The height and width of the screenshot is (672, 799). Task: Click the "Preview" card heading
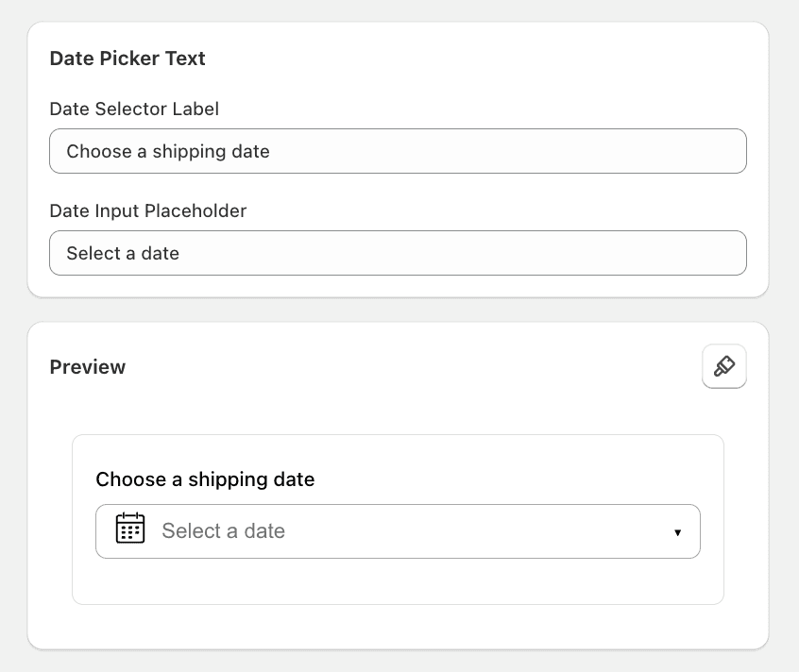tap(88, 367)
